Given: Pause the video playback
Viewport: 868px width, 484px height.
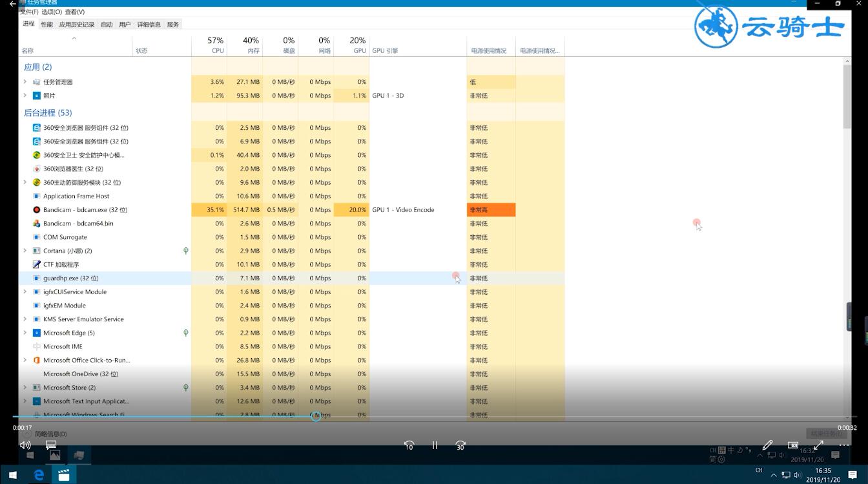Looking at the screenshot, I should tap(435, 445).
